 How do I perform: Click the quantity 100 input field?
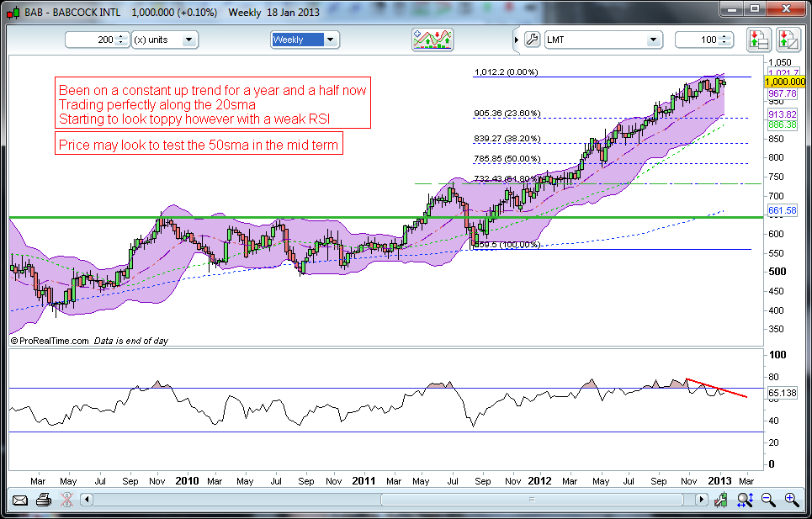click(697, 40)
